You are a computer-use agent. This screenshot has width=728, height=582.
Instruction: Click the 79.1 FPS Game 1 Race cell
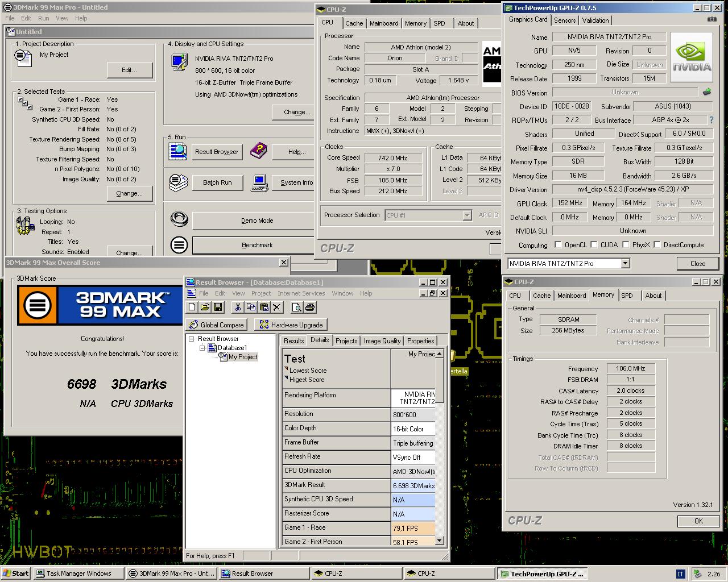pyautogui.click(x=413, y=528)
